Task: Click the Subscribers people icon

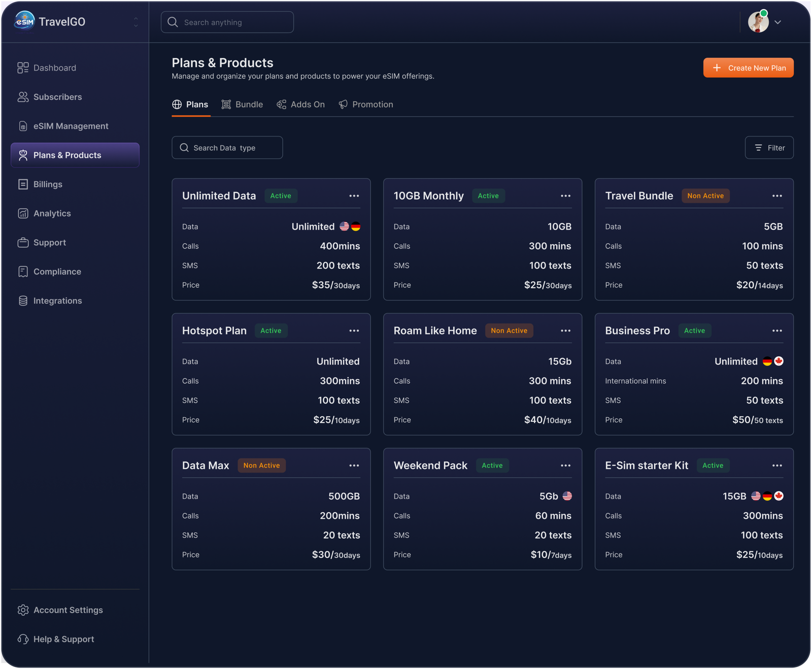Action: 23,97
